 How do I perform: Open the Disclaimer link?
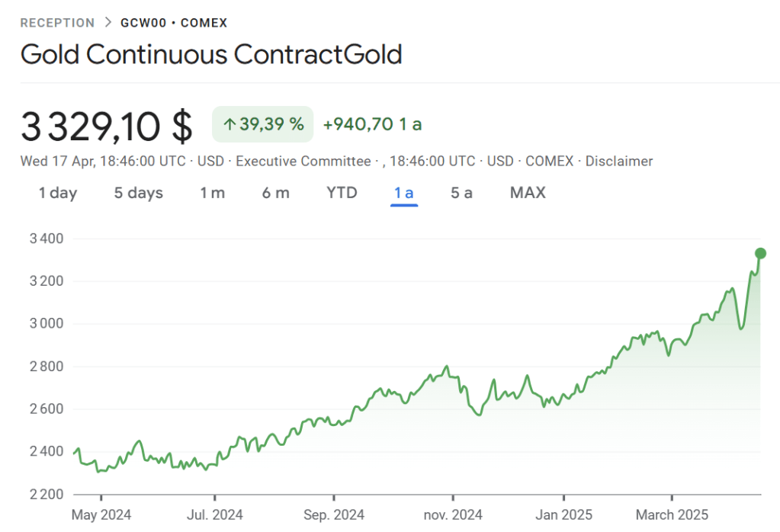pyautogui.click(x=620, y=162)
